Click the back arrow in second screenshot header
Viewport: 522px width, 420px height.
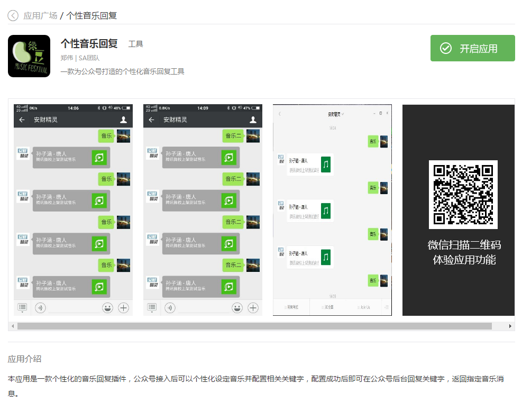tap(151, 120)
